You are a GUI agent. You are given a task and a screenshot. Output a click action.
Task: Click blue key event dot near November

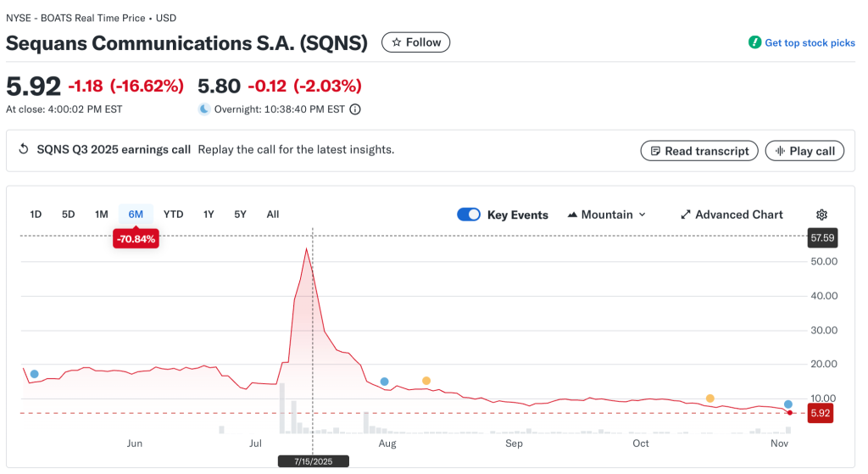pos(788,404)
